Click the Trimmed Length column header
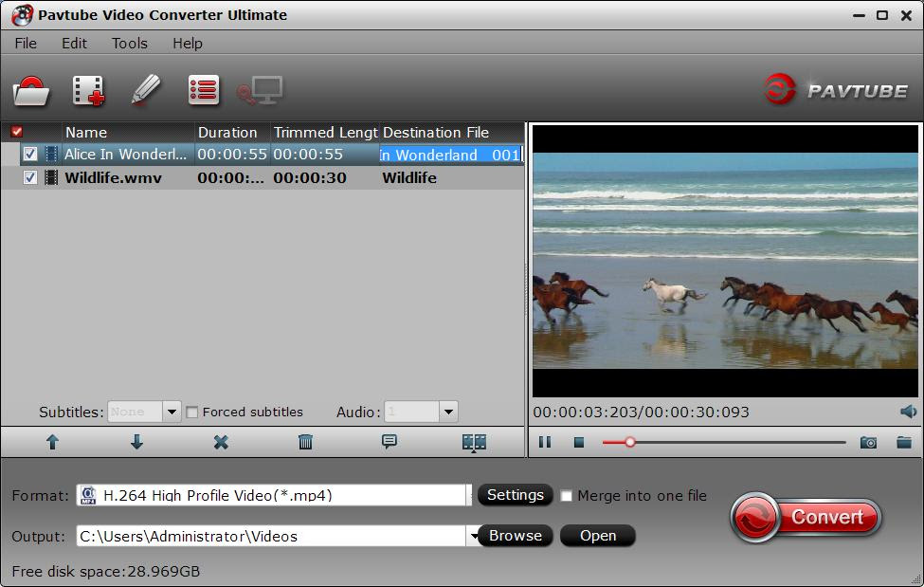The height and width of the screenshot is (587, 924). click(x=325, y=132)
